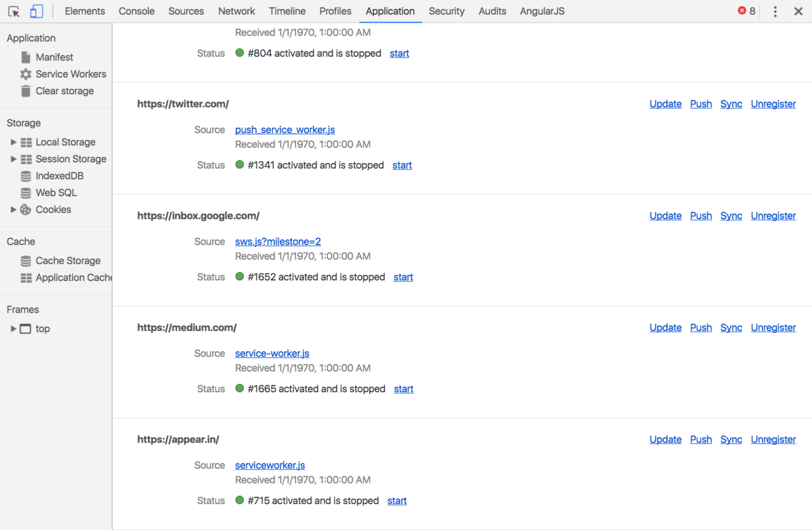
Task: Switch to the Elements tab
Action: pos(85,11)
